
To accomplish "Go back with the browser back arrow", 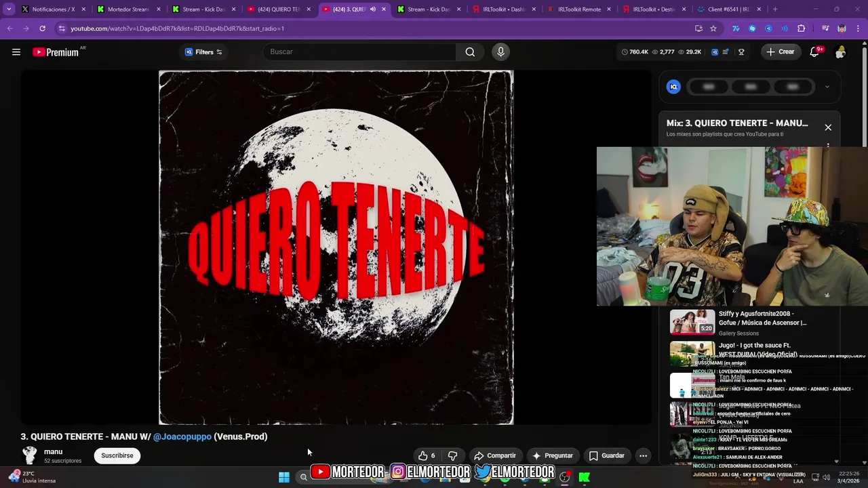I will [x=9, y=28].
